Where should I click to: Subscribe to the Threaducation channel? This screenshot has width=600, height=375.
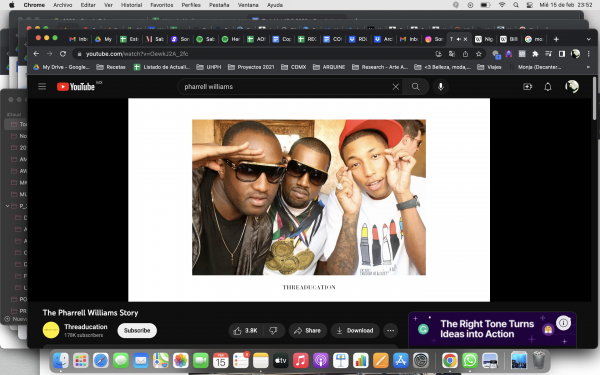(137, 331)
